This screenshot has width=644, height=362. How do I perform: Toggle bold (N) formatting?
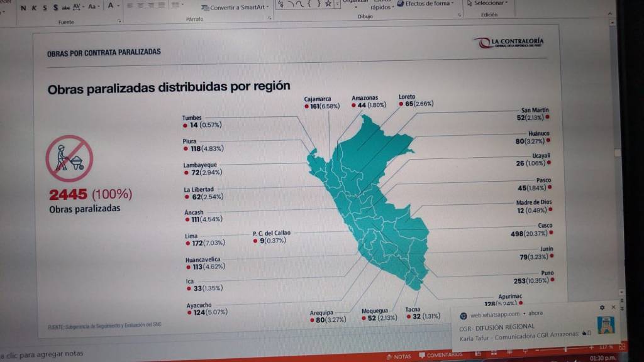pos(24,8)
